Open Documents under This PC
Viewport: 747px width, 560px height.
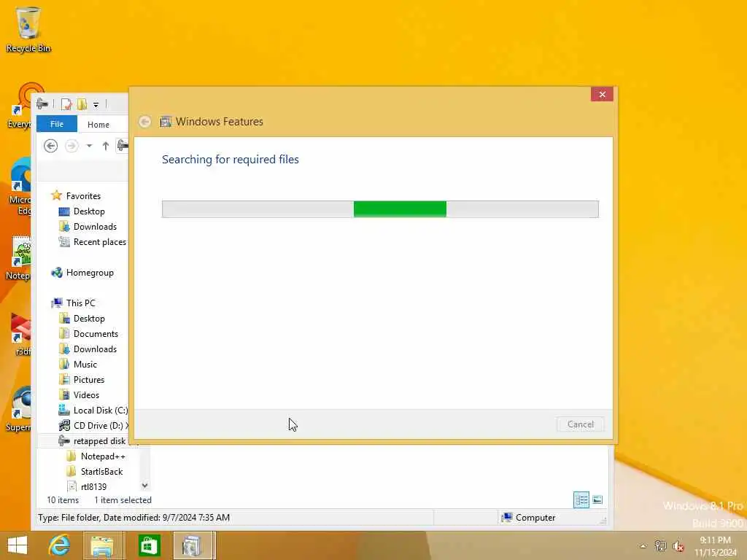pyautogui.click(x=96, y=333)
